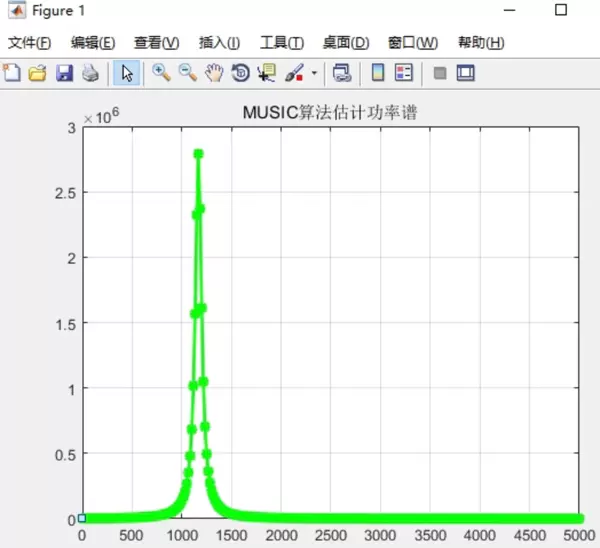Activate the Pan hand tool
The width and height of the screenshot is (600, 548).
pyautogui.click(x=213, y=73)
